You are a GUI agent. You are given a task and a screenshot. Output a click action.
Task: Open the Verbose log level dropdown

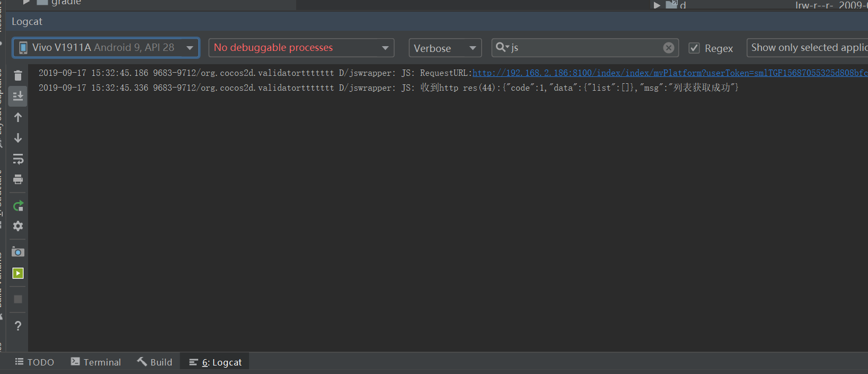pyautogui.click(x=445, y=48)
